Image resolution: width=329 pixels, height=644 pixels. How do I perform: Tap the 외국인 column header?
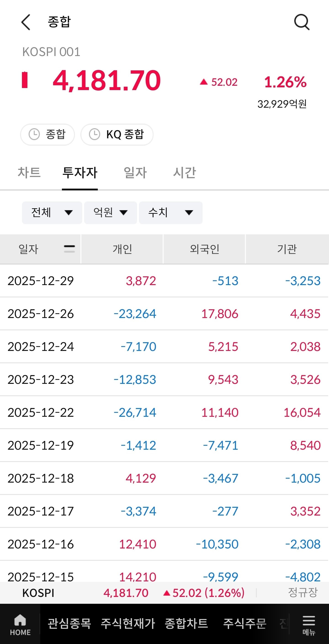coord(204,249)
